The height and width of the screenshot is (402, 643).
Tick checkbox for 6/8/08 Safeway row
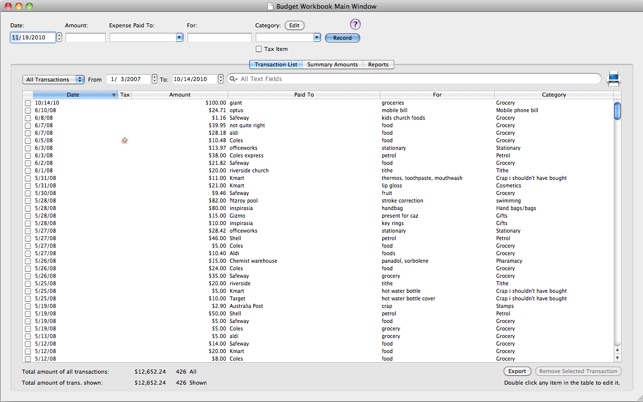tap(28, 118)
